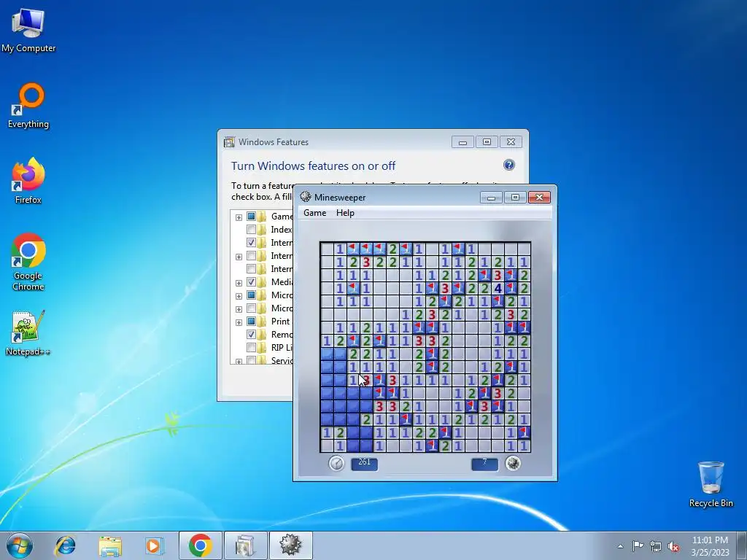The height and width of the screenshot is (560, 747).
Task: Click the Minesweeper timer value 261
Action: [365, 463]
